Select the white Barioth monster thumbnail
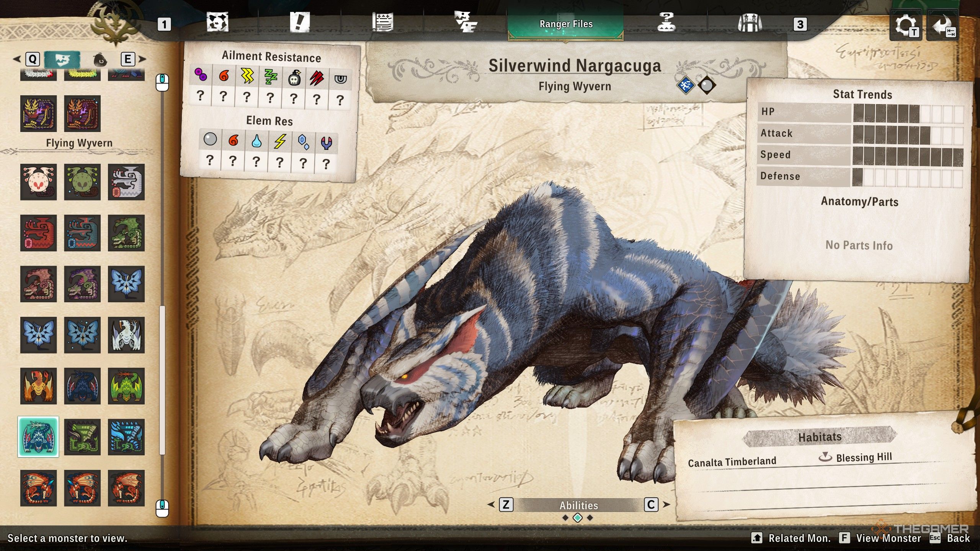 click(126, 335)
